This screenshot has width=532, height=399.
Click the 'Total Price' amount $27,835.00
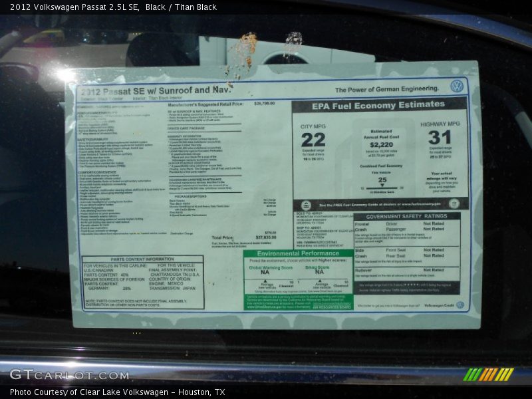[x=265, y=237]
